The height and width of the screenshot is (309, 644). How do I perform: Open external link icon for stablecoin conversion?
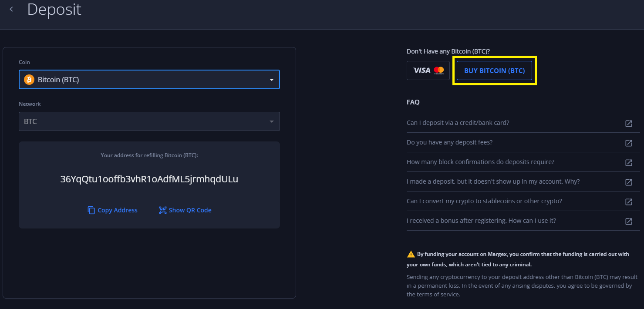click(628, 202)
